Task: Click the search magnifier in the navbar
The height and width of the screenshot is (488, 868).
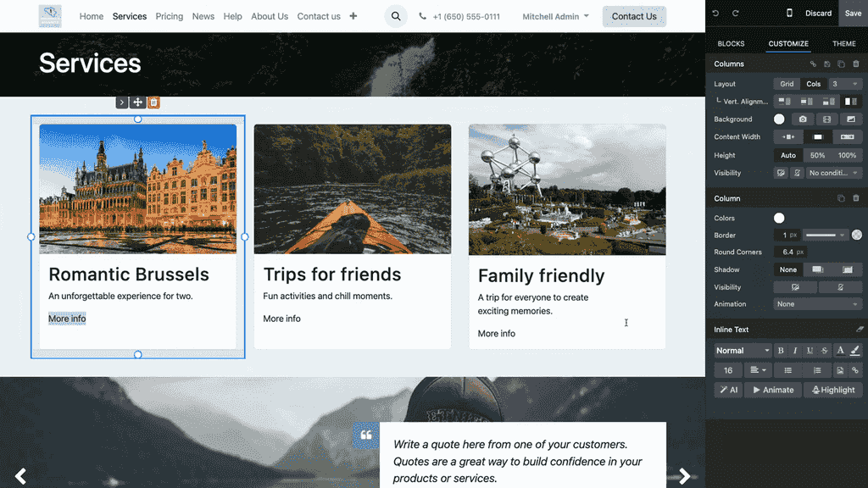Action: [396, 16]
